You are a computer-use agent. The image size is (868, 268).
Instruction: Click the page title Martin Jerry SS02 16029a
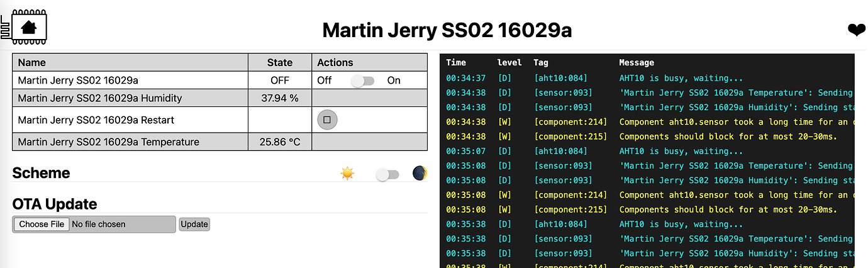[447, 30]
